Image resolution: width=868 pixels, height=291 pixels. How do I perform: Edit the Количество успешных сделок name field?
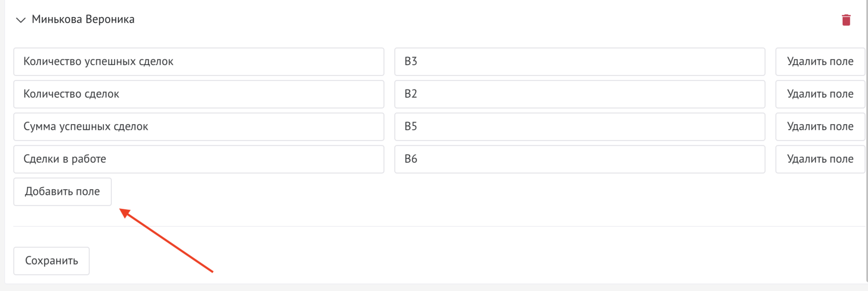click(198, 62)
